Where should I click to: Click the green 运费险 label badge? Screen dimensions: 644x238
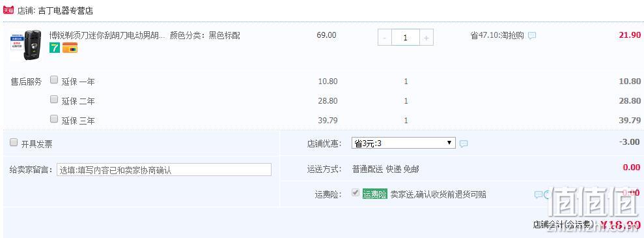point(374,194)
